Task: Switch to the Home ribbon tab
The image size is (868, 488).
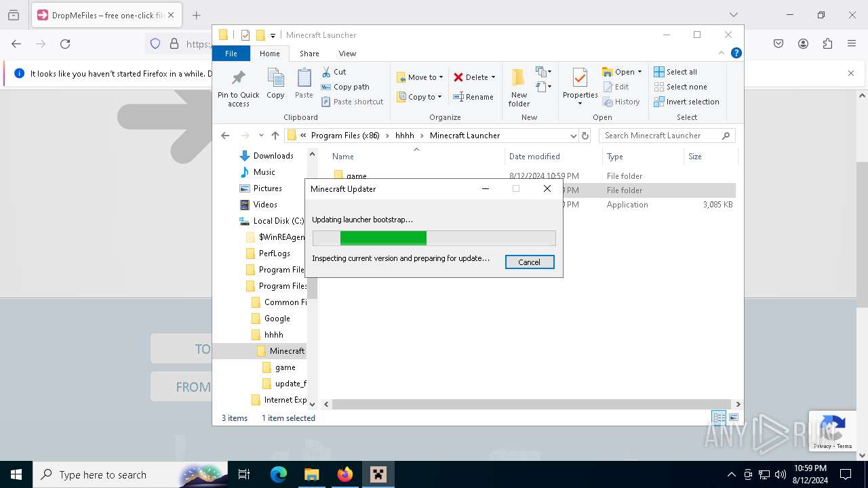Action: (269, 54)
